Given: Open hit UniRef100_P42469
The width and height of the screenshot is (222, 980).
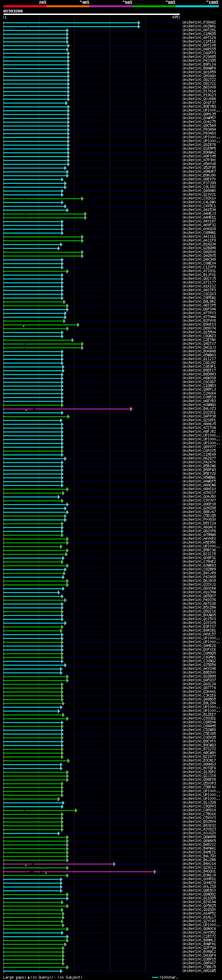Looking at the screenshot, I should tap(199, 577).
